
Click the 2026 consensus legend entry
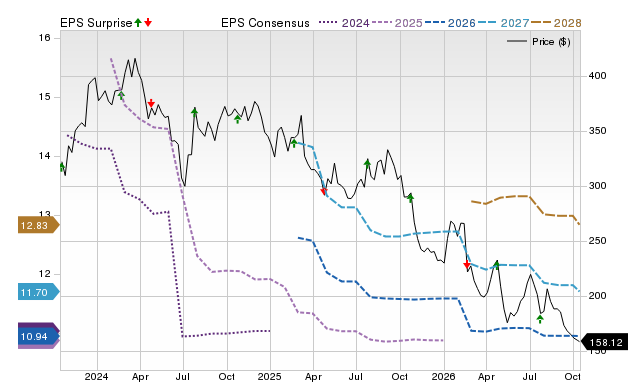pos(450,23)
